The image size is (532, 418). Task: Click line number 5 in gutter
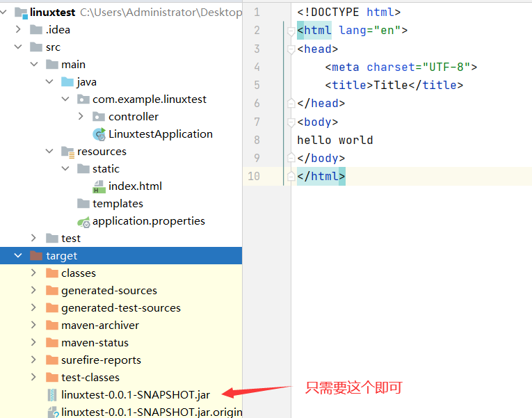point(257,85)
